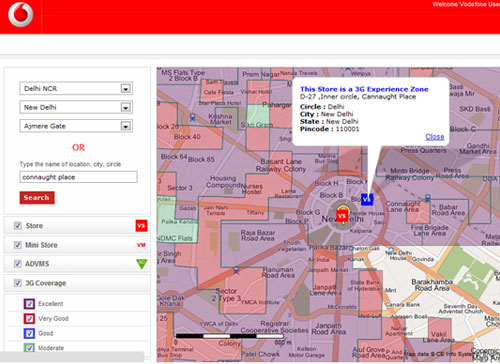Image resolution: width=500 pixels, height=364 pixels.
Task: Toggle the Mini Store checkbox
Action: [18, 245]
